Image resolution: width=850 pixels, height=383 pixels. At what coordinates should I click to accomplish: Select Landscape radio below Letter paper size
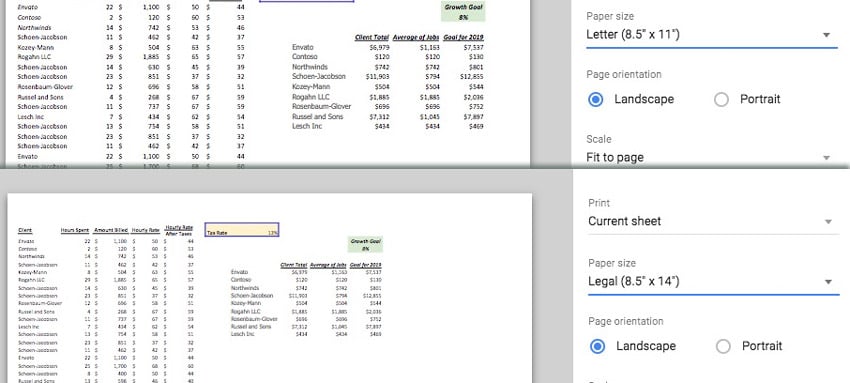595,100
